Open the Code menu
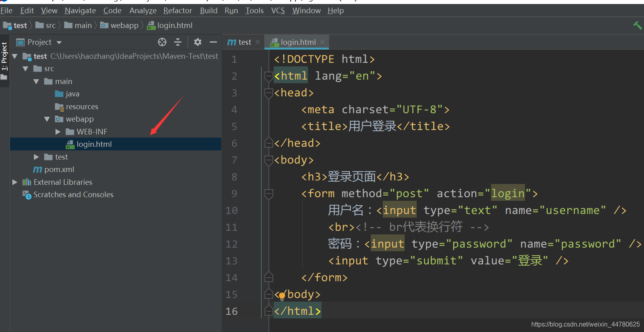This screenshot has height=332, width=644. 112,10
